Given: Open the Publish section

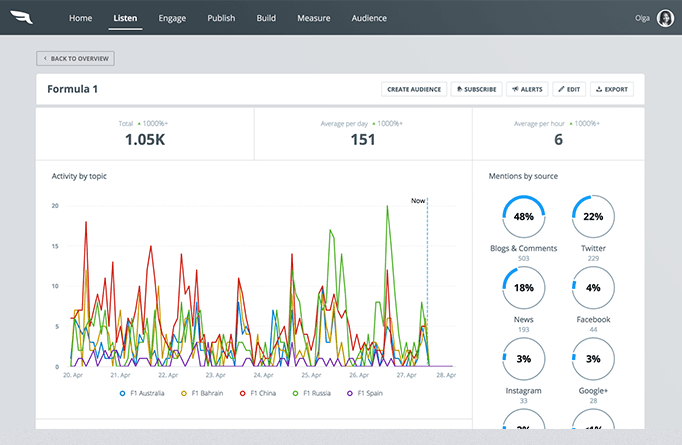Looking at the screenshot, I should [x=221, y=18].
